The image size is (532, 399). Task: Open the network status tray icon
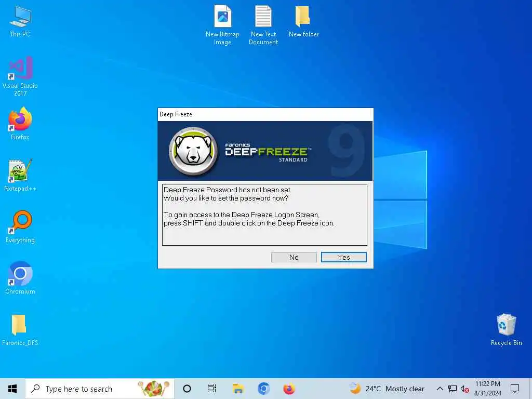point(453,389)
